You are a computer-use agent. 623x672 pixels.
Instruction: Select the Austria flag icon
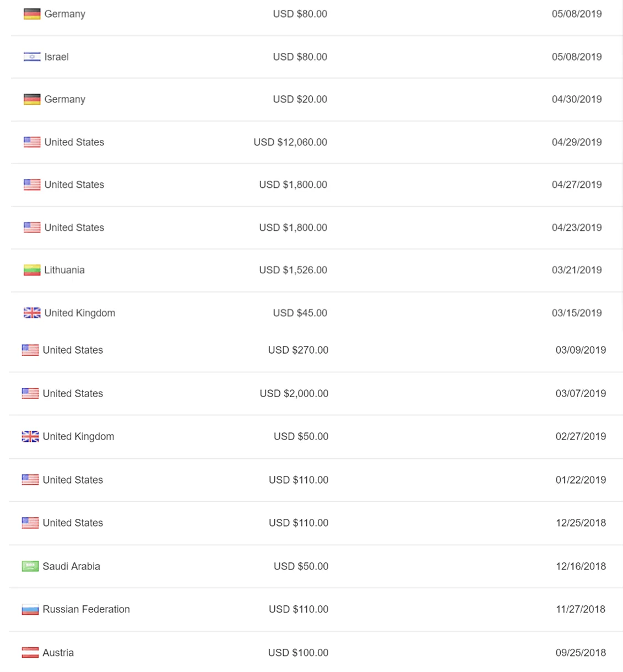point(30,653)
